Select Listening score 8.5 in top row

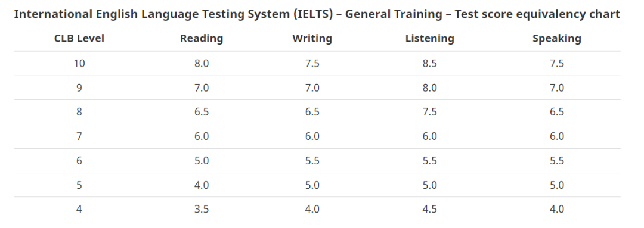[x=429, y=64]
